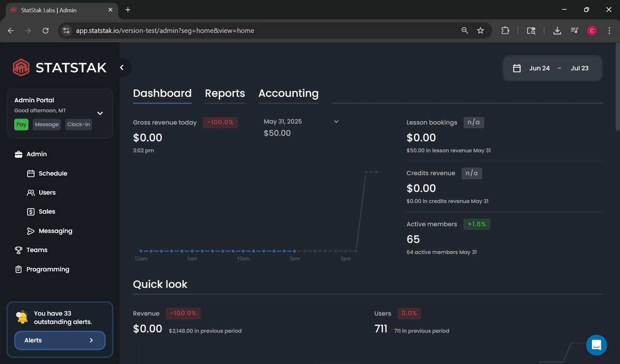620x364 pixels.
Task: Open the browser extensions puzzle icon
Action: tap(505, 30)
